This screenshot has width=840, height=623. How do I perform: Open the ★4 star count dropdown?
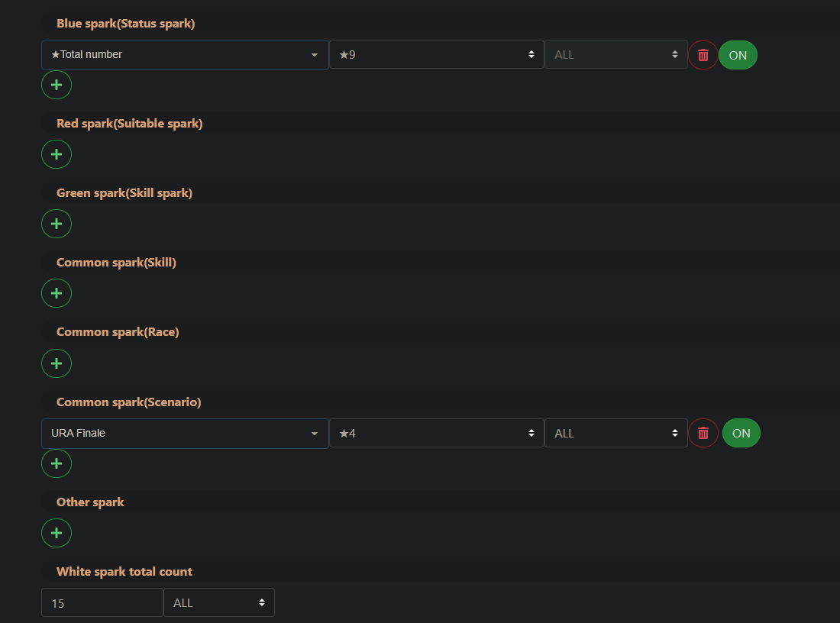[437, 433]
